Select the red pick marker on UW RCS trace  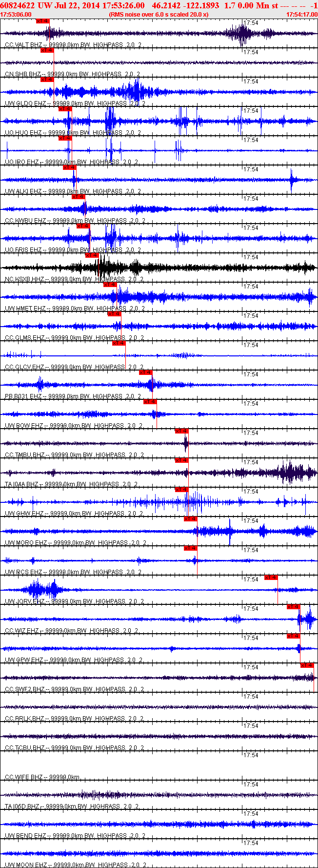191,548
